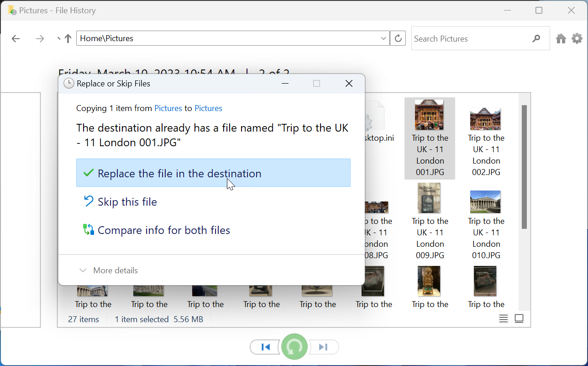The height and width of the screenshot is (366, 588).
Task: Jump to the previous File History version
Action: pyautogui.click(x=265, y=347)
